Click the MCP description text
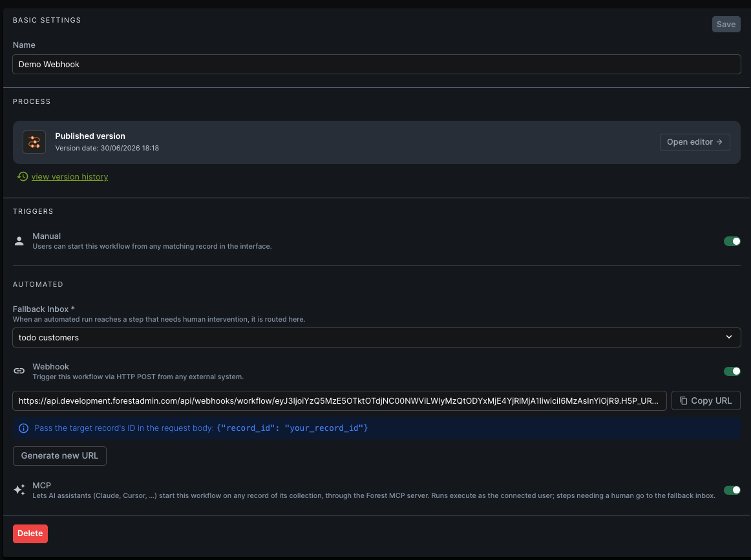The height and width of the screenshot is (560, 751). pos(374,496)
